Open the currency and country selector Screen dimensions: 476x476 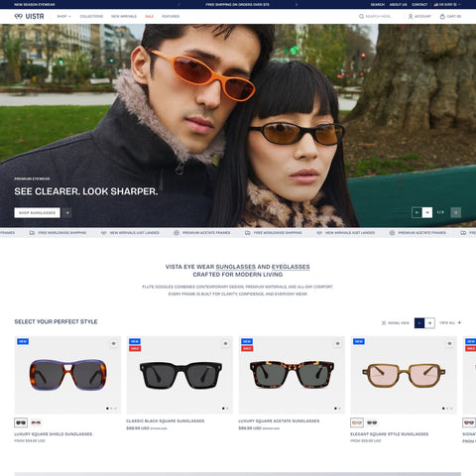447,5
